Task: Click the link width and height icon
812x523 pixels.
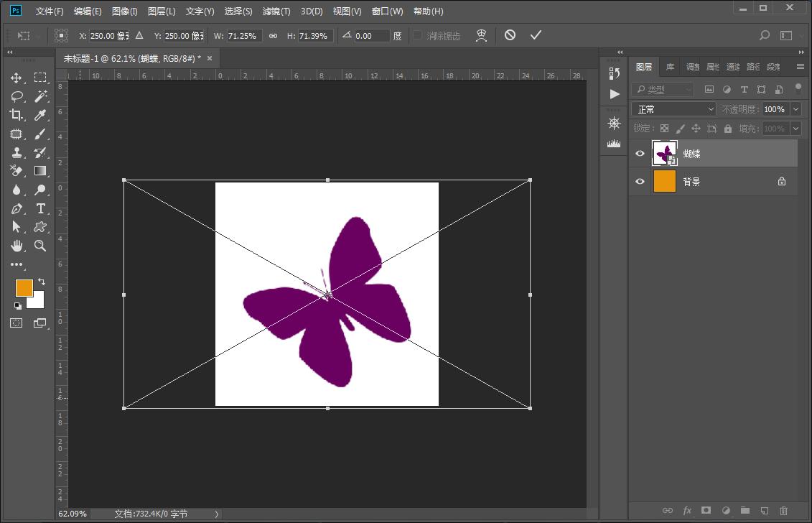Action: [x=273, y=36]
